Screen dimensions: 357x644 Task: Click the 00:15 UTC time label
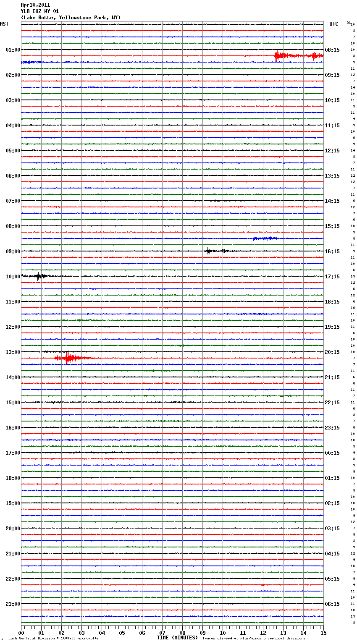332,453
